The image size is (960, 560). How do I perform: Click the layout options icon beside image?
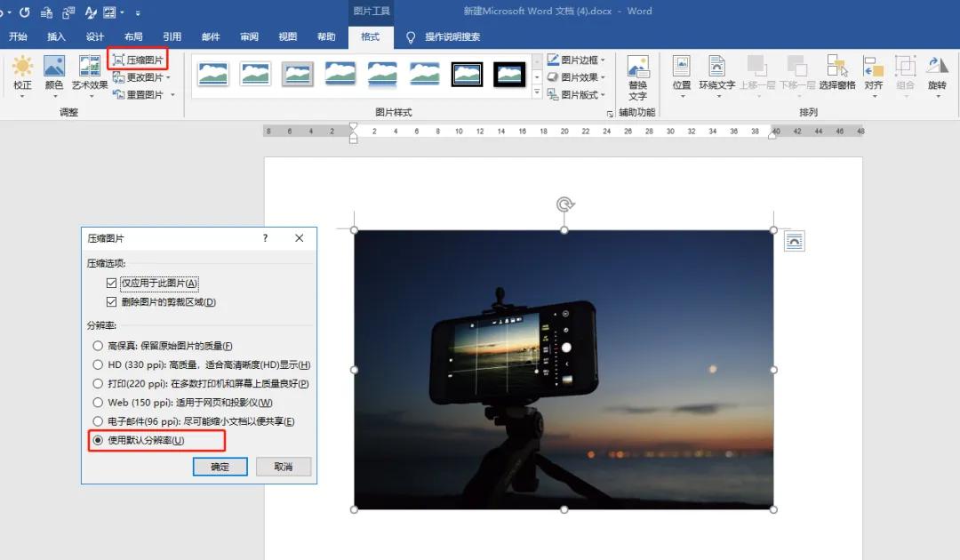click(794, 241)
